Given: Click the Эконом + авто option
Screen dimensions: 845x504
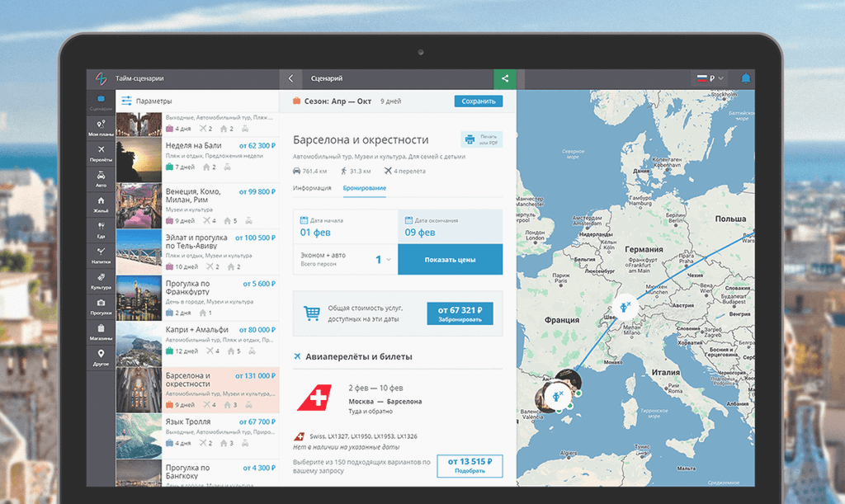Looking at the screenshot, I should [x=323, y=255].
